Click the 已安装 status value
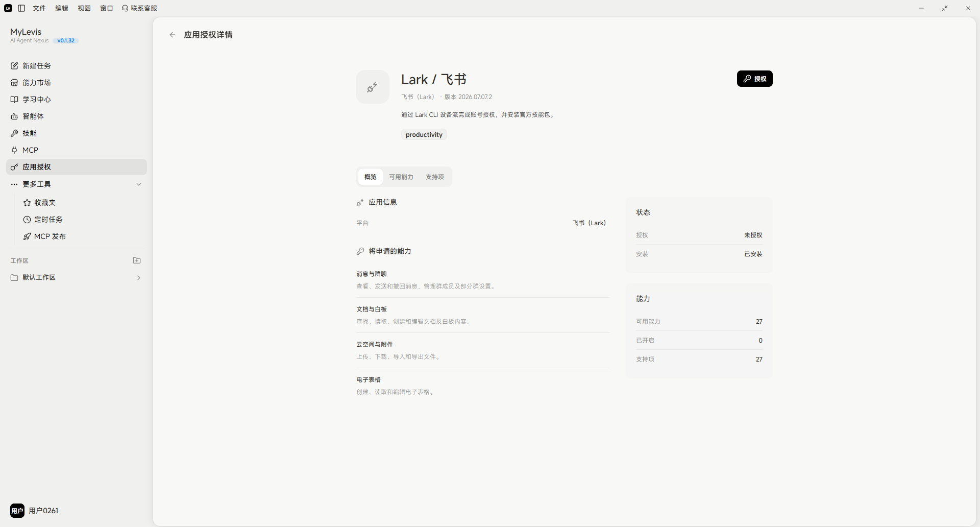Screen dimensions: 980x527 tap(753, 254)
